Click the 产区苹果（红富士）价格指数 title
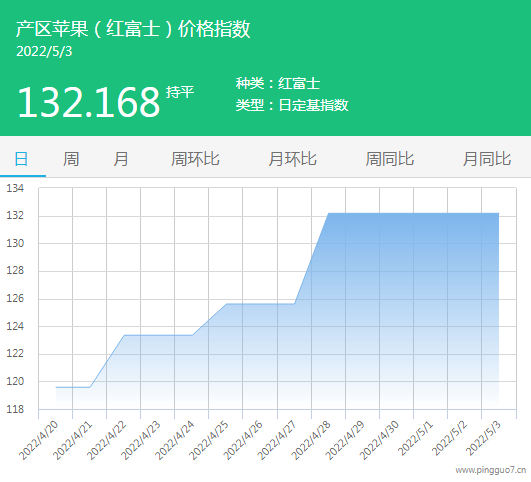The image size is (531, 482). [x=133, y=29]
